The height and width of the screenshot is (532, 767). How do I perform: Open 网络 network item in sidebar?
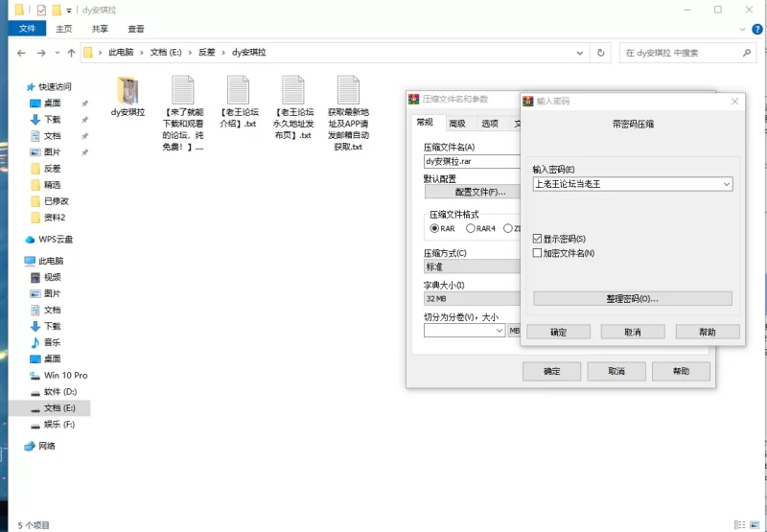point(40,446)
